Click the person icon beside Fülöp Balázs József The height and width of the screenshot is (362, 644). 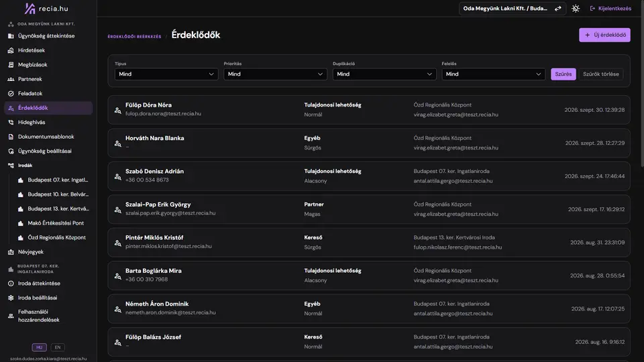click(118, 343)
